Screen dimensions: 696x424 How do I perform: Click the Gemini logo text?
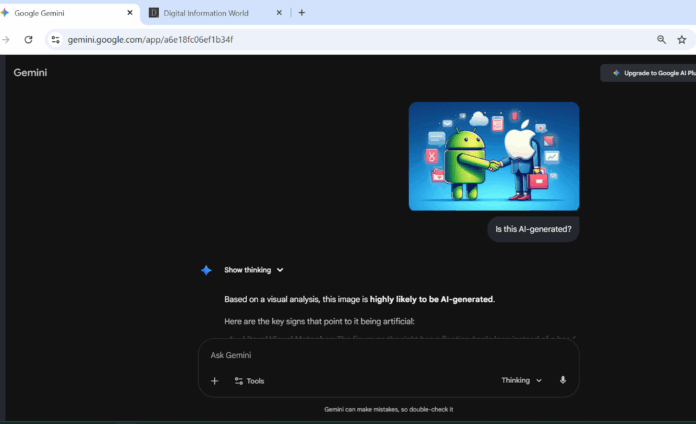30,72
